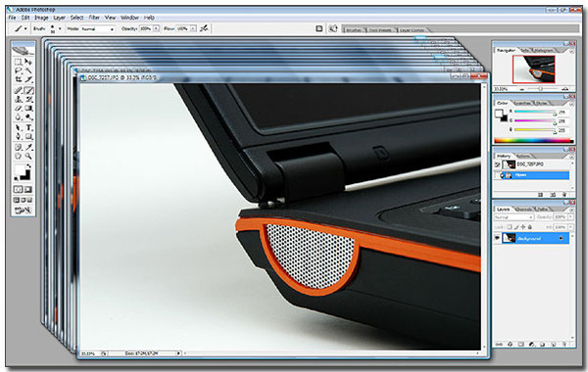Expand the Opacity arrow in the options bar
This screenshot has width=588, height=372.
pos(156,28)
